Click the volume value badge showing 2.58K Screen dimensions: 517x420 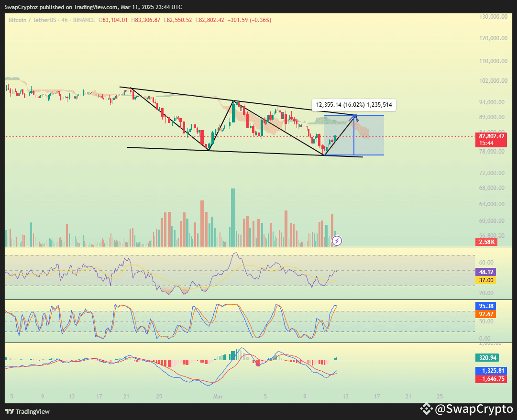[x=486, y=242]
